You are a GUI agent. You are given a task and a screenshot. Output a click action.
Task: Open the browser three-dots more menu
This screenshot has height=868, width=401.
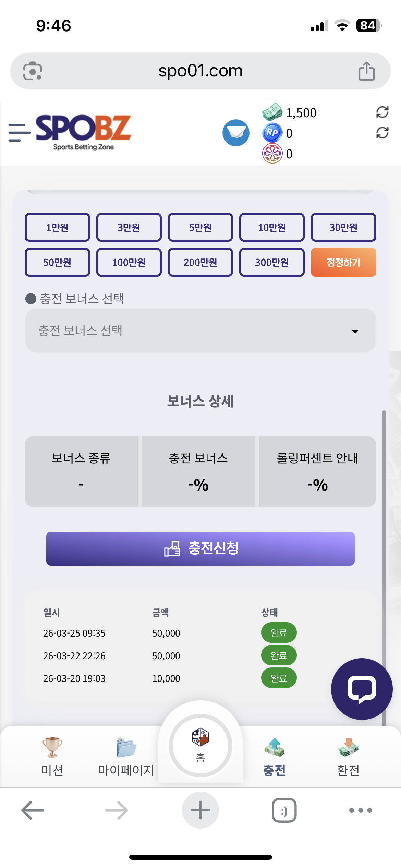[361, 810]
